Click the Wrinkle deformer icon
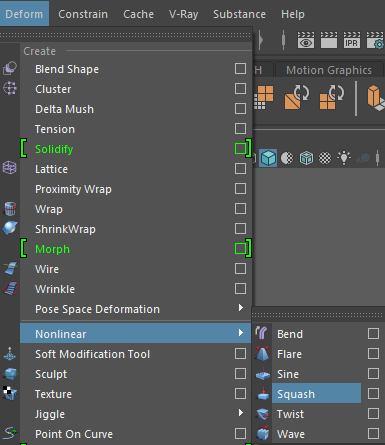385x445 pixels. click(x=10, y=288)
